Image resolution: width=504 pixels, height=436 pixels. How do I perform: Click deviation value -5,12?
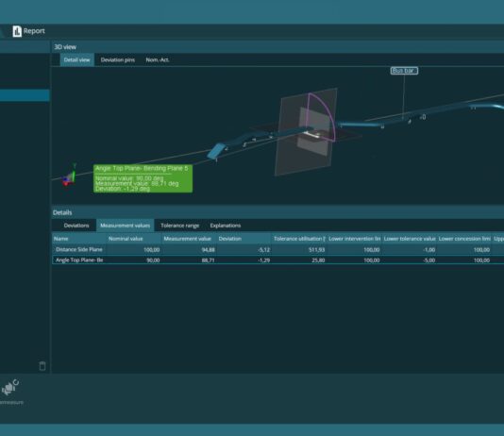pyautogui.click(x=264, y=250)
